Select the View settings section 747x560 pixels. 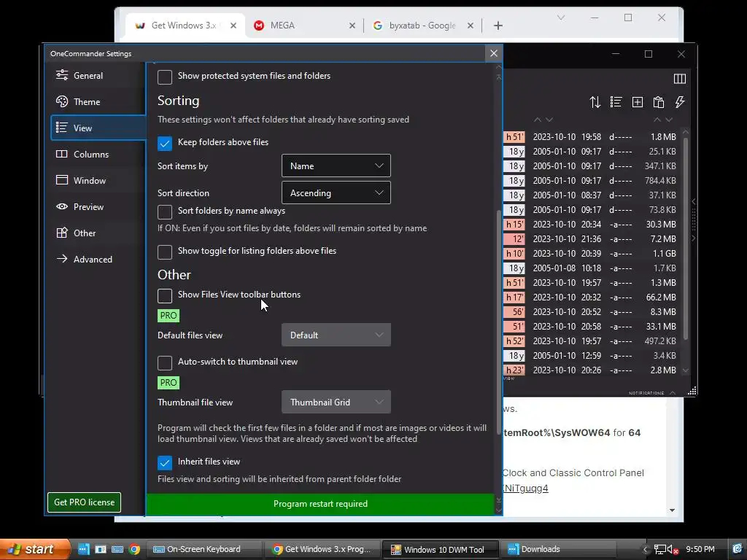tap(98, 128)
